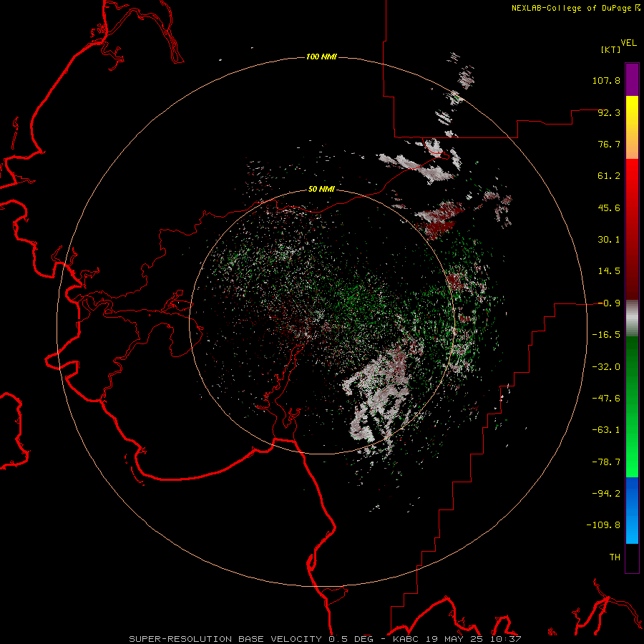Image resolution: width=644 pixels, height=644 pixels.
Task: Select the -78.7 scale value
Action: [606, 462]
